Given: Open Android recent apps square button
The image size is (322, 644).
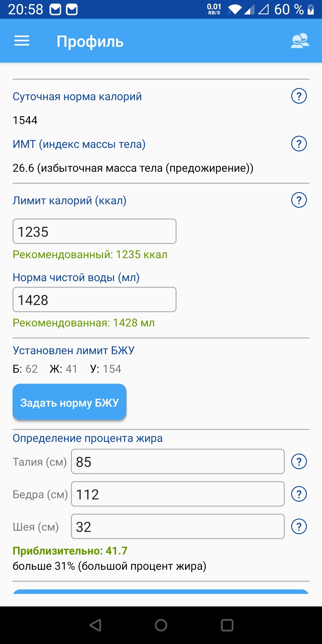Looking at the screenshot, I should tap(227, 625).
